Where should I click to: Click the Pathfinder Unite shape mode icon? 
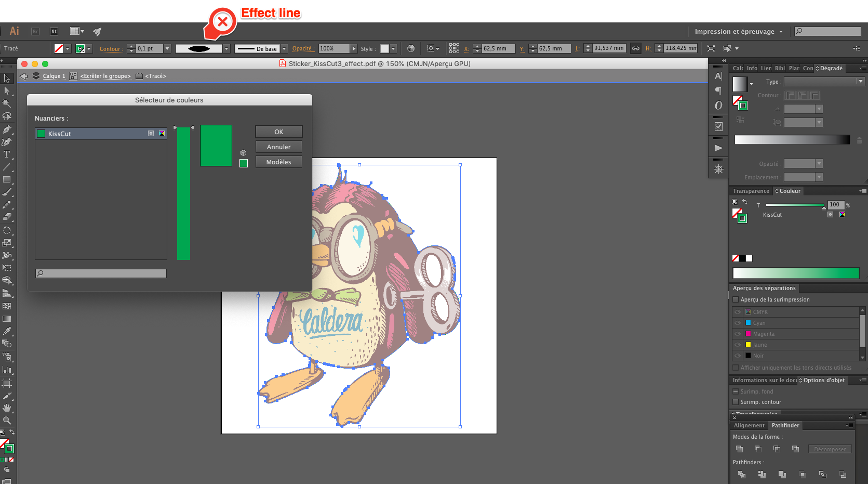(x=739, y=449)
